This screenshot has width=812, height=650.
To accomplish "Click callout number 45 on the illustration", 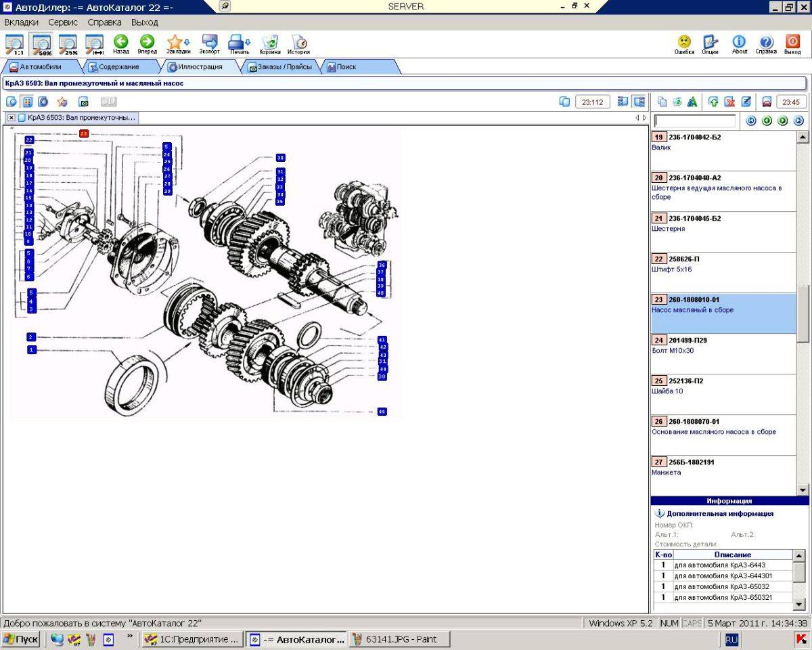I will [x=382, y=412].
